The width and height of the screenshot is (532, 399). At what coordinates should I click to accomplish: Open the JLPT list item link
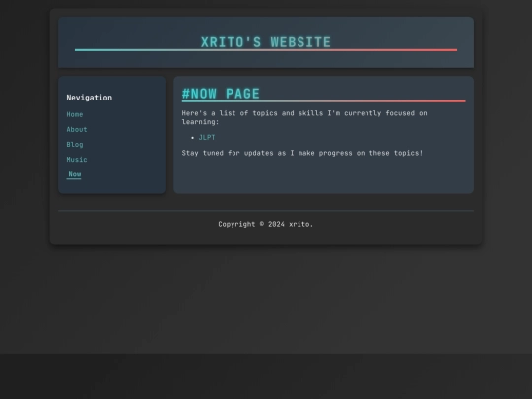pyautogui.click(x=207, y=137)
